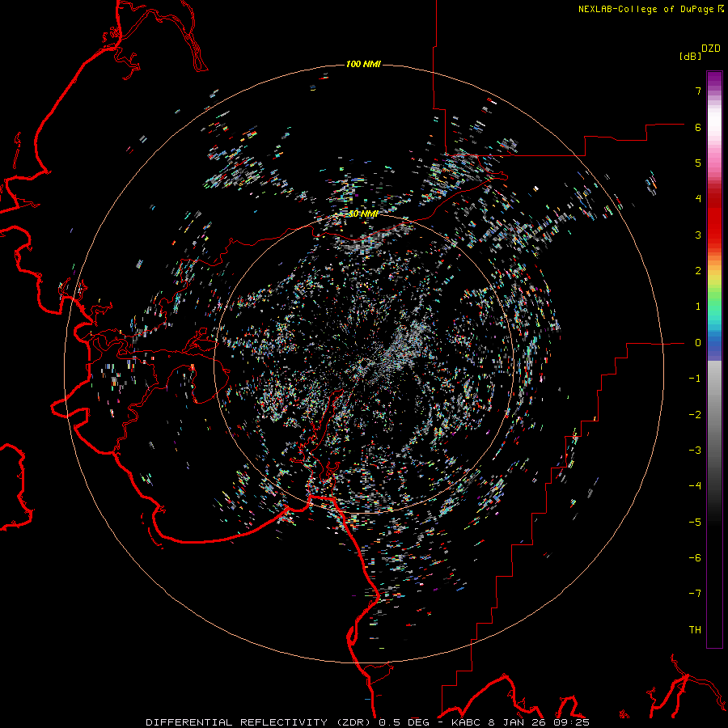The image size is (728, 728).
Task: Select the -2 value on the color scale
Action: coord(695,415)
